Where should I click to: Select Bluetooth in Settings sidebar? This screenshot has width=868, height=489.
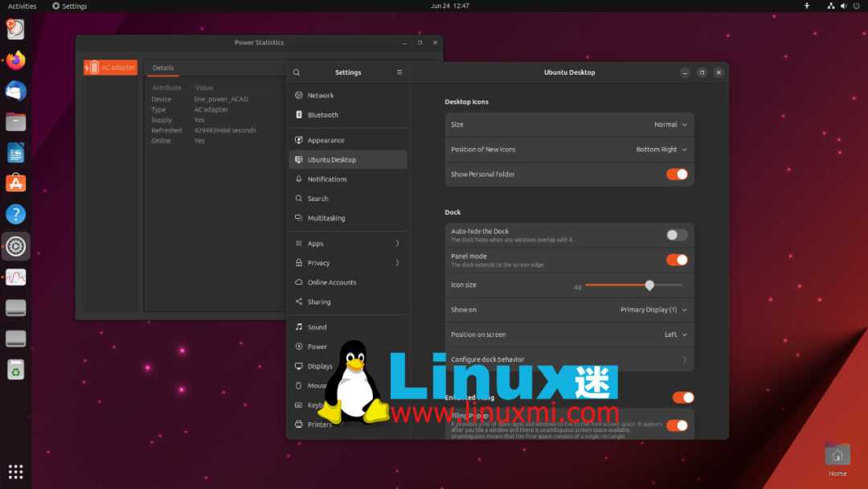348,115
